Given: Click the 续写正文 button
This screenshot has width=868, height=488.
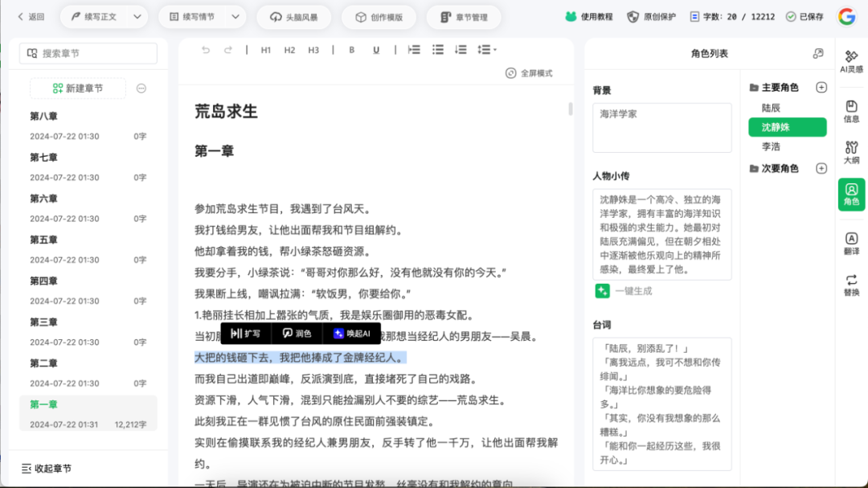Looking at the screenshot, I should pos(93,17).
